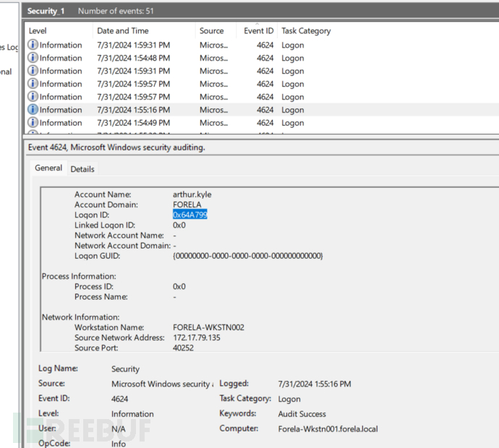Image resolution: width=499 pixels, height=448 pixels.
Task: Select the General tab
Action: (48, 168)
